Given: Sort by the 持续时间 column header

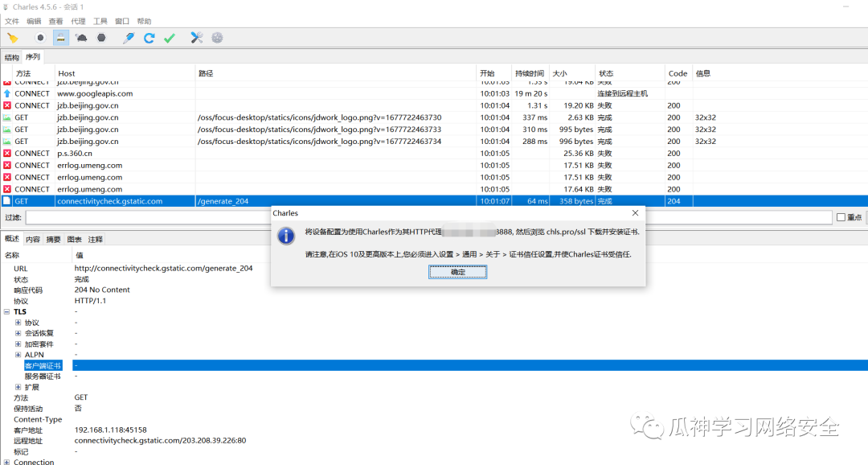Looking at the screenshot, I should click(x=530, y=73).
